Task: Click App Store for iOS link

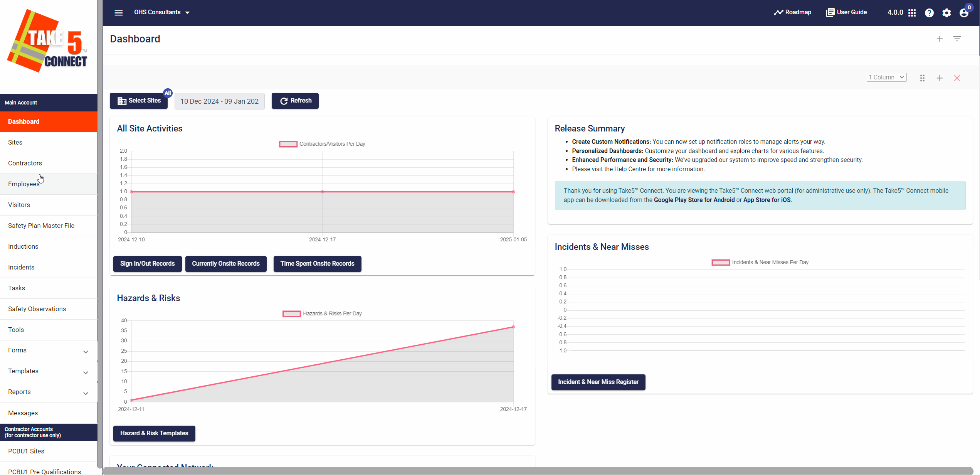Action: coord(767,200)
